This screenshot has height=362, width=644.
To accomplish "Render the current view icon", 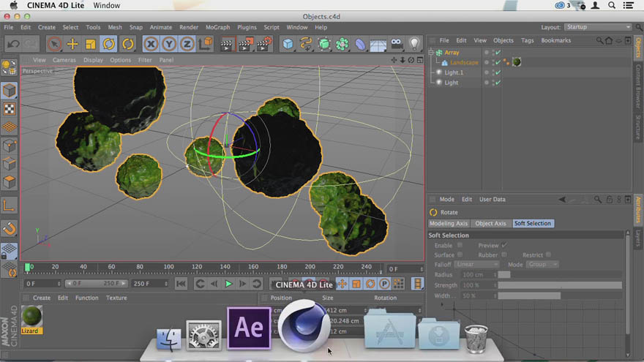I will point(226,44).
